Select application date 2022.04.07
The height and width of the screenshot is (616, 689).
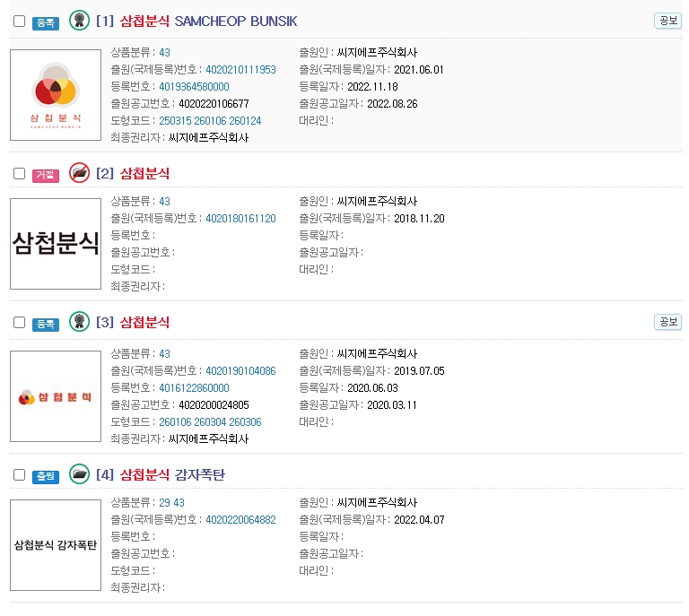click(x=419, y=520)
